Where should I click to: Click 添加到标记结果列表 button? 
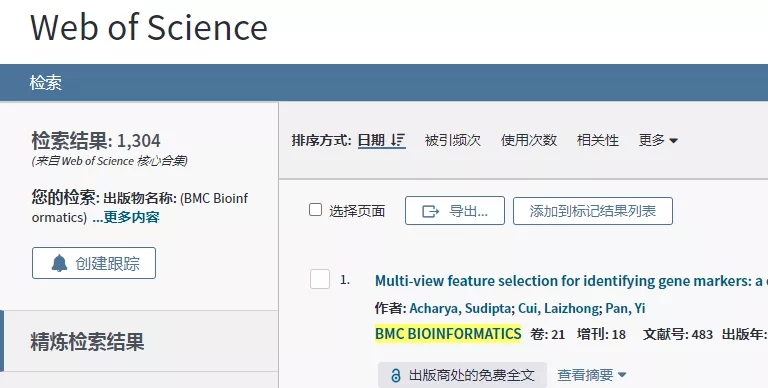pyautogui.click(x=593, y=211)
